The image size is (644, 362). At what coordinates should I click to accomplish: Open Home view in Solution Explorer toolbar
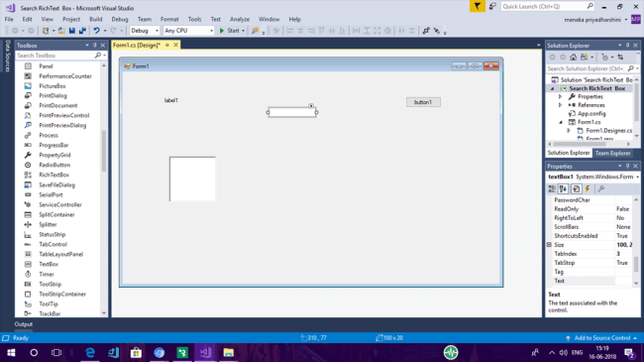573,58
